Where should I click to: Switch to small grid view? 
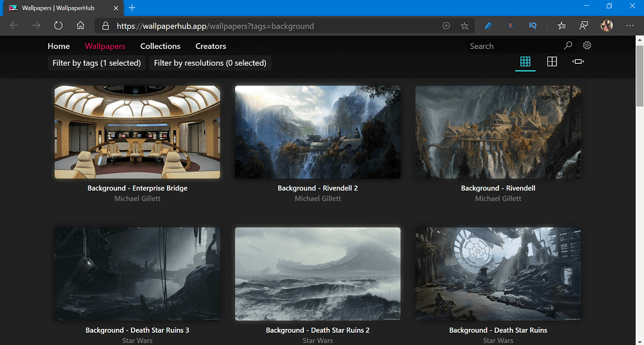click(526, 62)
